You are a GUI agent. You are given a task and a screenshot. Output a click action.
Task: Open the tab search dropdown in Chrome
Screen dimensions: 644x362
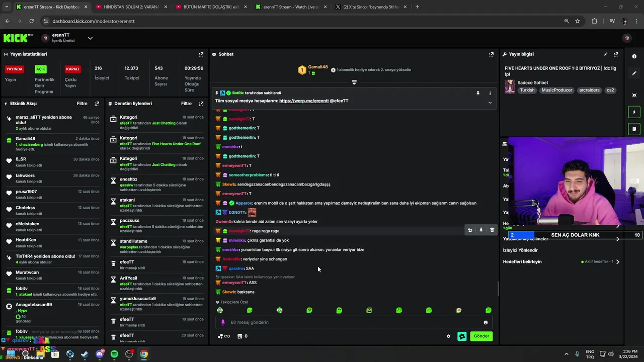pyautogui.click(x=7, y=7)
